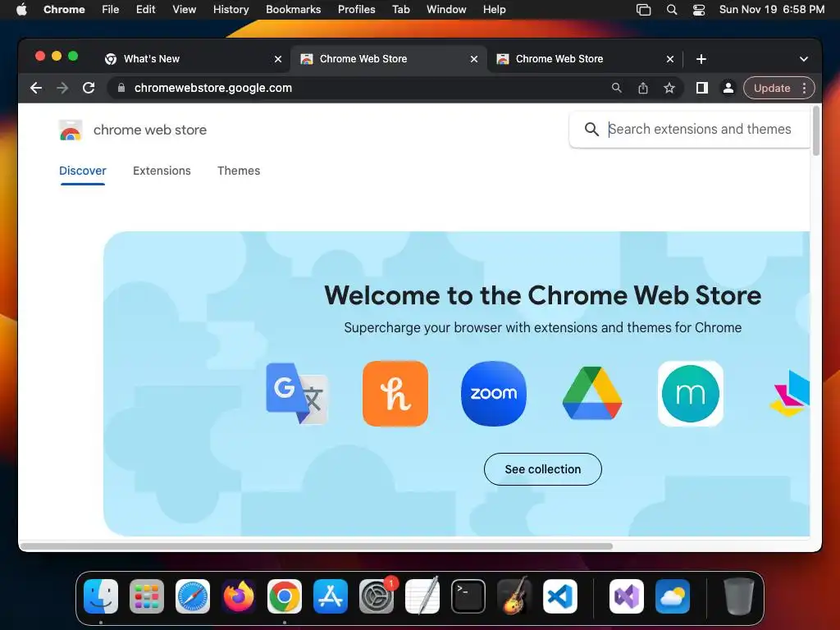This screenshot has height=630, width=840.
Task: Open the Apple menu
Action: [x=21, y=9]
